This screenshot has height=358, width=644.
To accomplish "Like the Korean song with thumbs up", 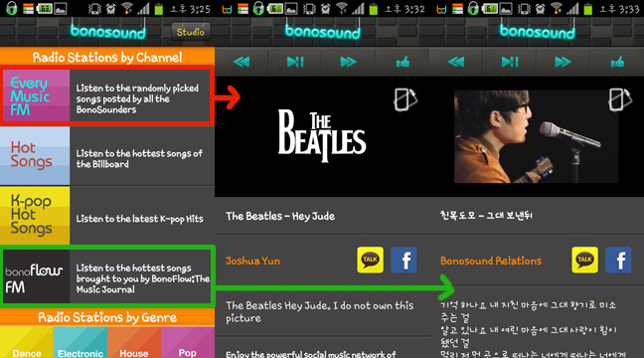I will 617,62.
